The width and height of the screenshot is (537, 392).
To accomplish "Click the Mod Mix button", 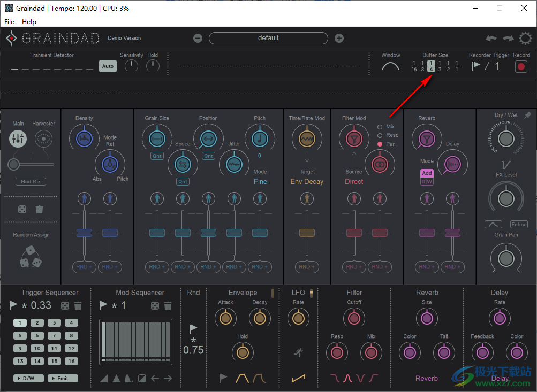I will [31, 182].
